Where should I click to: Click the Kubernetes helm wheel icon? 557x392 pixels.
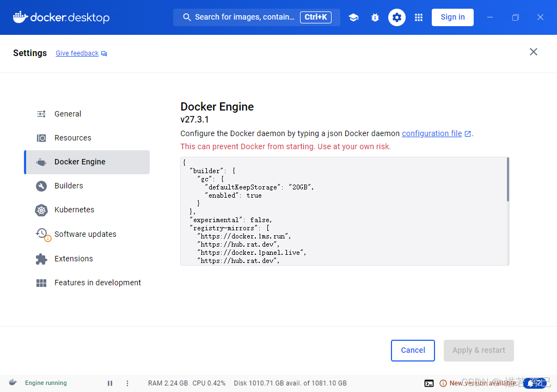click(41, 210)
